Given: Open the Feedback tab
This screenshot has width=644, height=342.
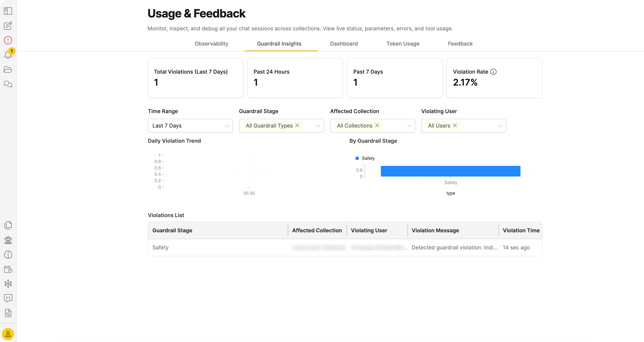Looking at the screenshot, I should pos(460,43).
